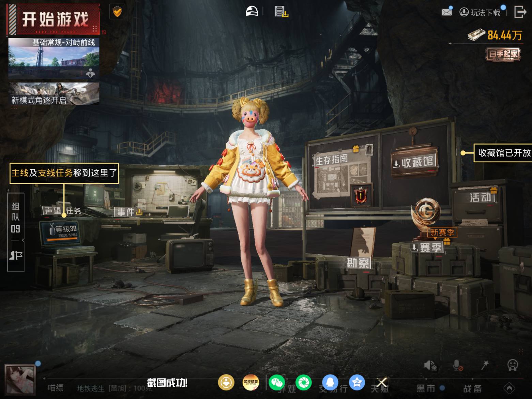Open the player avatar portrait

[20, 380]
